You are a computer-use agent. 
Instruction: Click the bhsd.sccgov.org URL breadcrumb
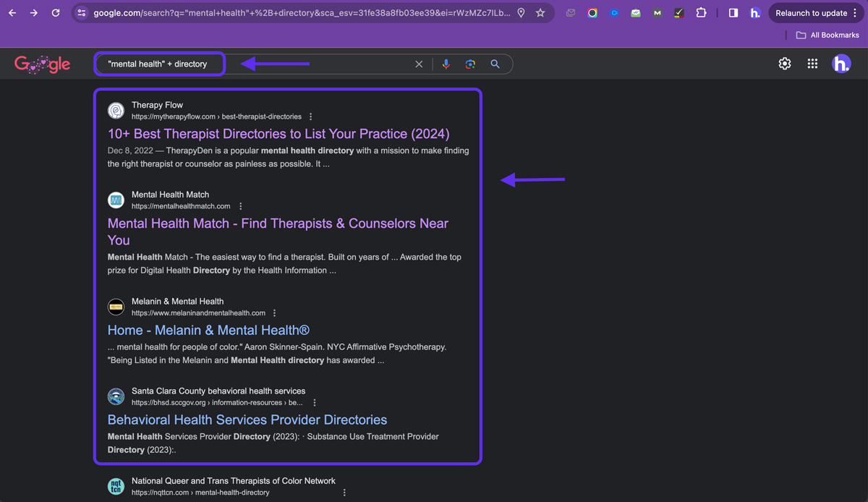(217, 403)
